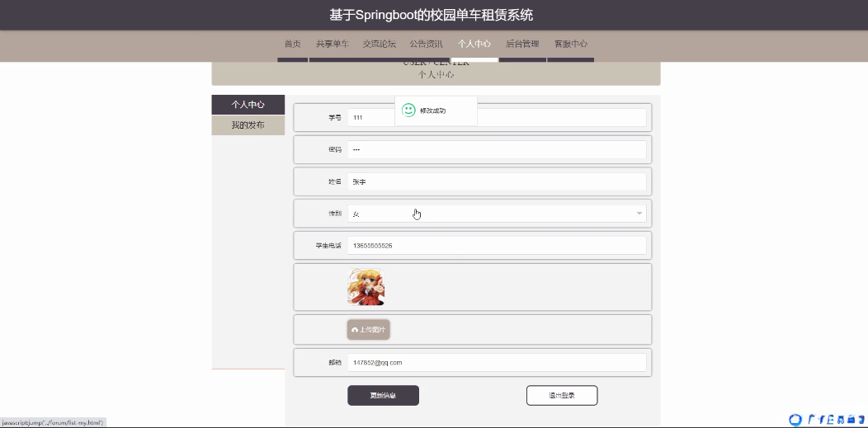Click the 个人中心 banner heading
The width and height of the screenshot is (868, 428).
click(x=436, y=75)
